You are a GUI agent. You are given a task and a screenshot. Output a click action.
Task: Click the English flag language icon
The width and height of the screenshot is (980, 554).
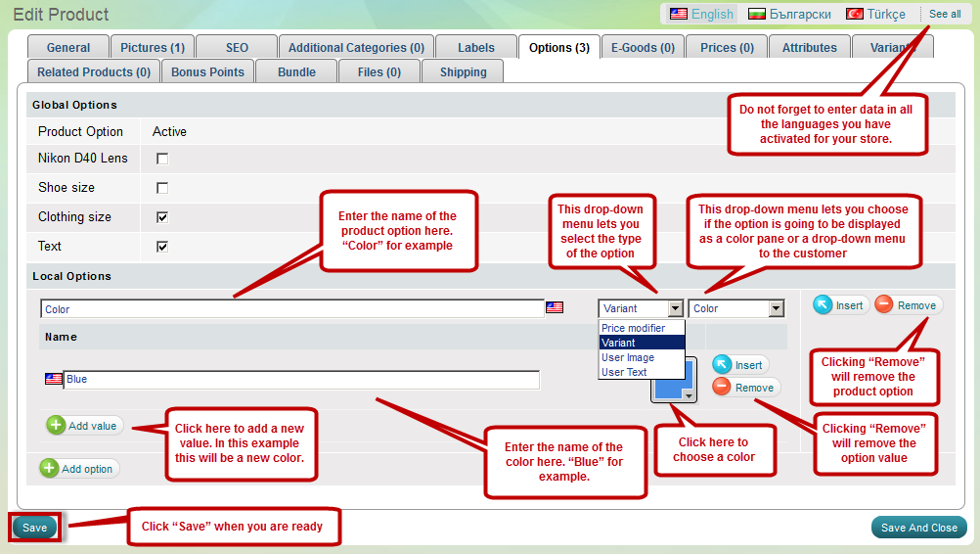coord(679,14)
